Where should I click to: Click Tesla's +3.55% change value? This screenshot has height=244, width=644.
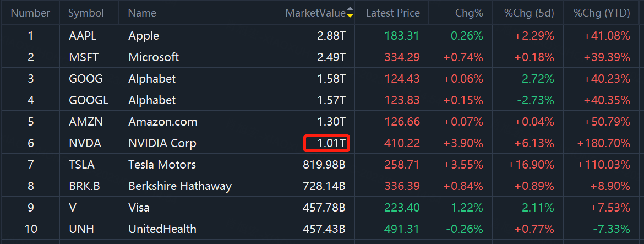coord(463,165)
